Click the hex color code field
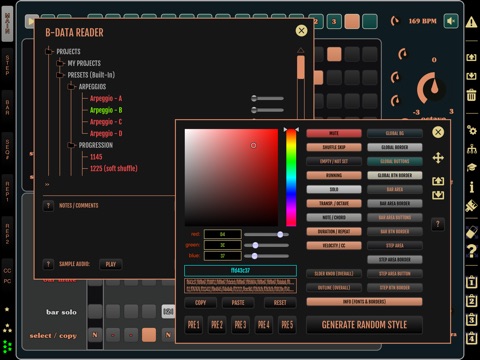Screen dimensions: 480x360 click(240, 270)
